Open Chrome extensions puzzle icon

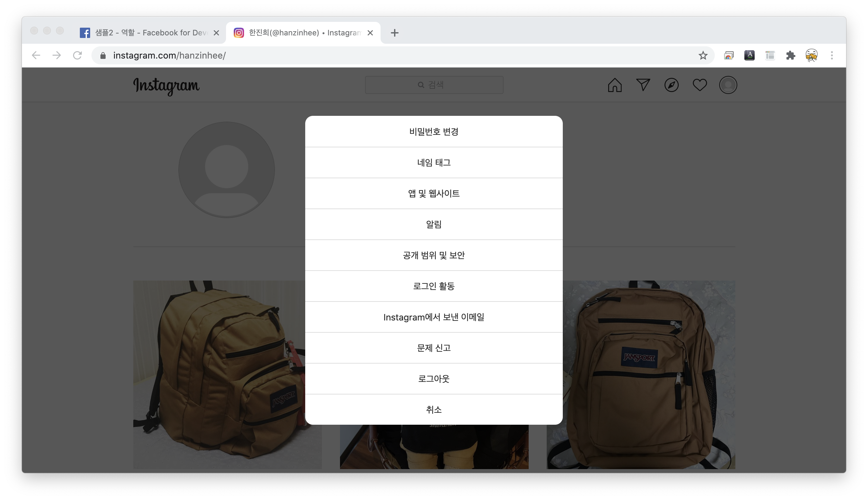tap(790, 56)
